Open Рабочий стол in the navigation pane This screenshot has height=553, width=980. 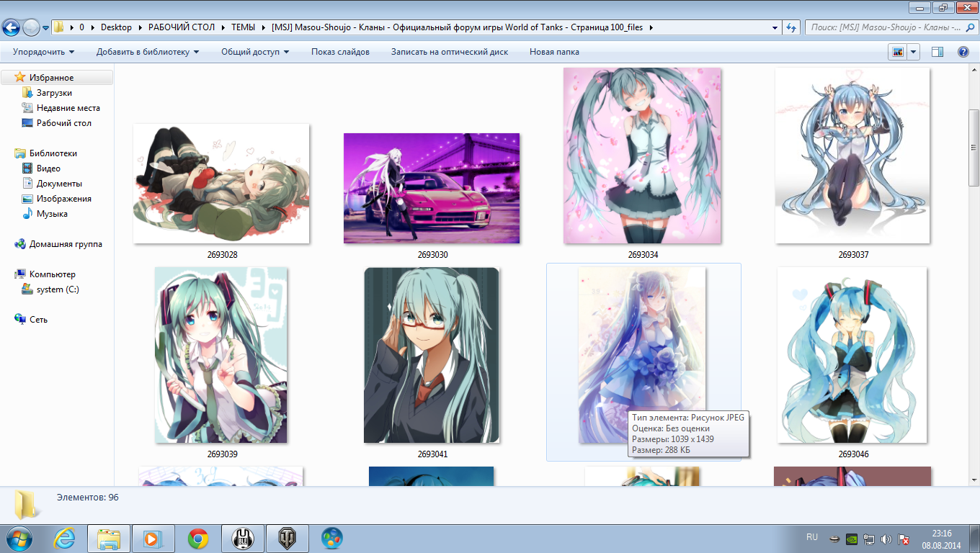coord(63,123)
